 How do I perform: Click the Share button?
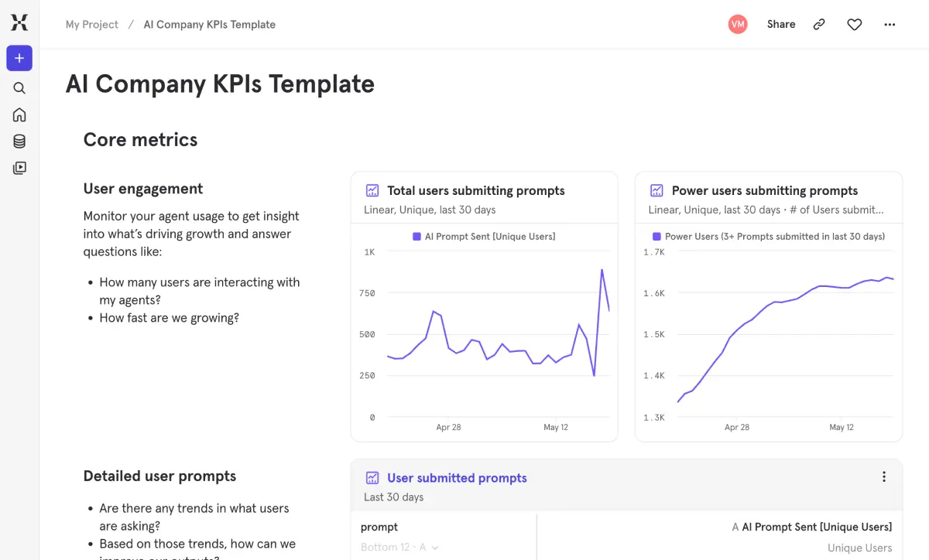click(x=780, y=25)
